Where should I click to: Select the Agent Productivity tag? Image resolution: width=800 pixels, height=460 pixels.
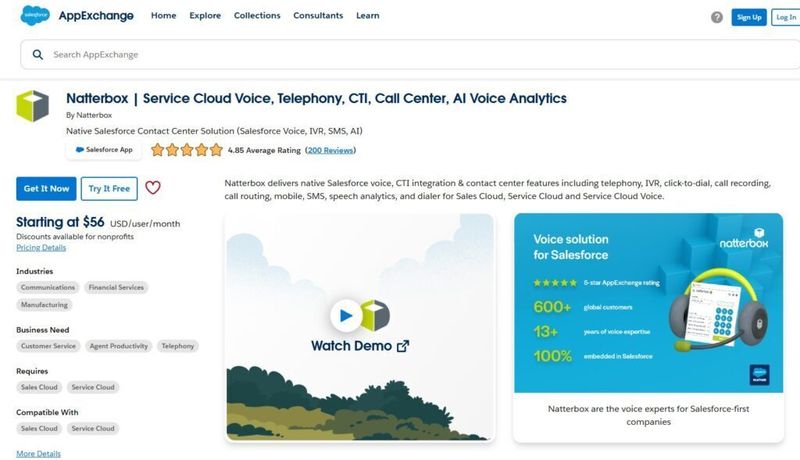pyautogui.click(x=118, y=346)
